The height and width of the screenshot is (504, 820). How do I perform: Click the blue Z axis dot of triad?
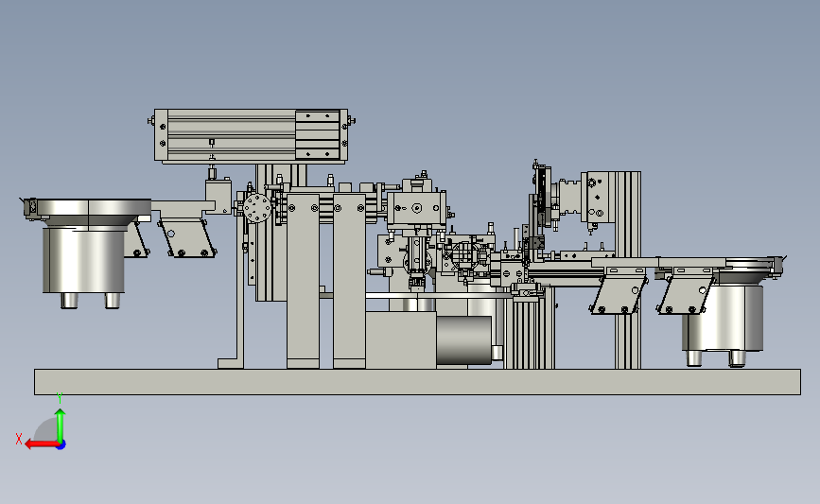tap(61, 445)
